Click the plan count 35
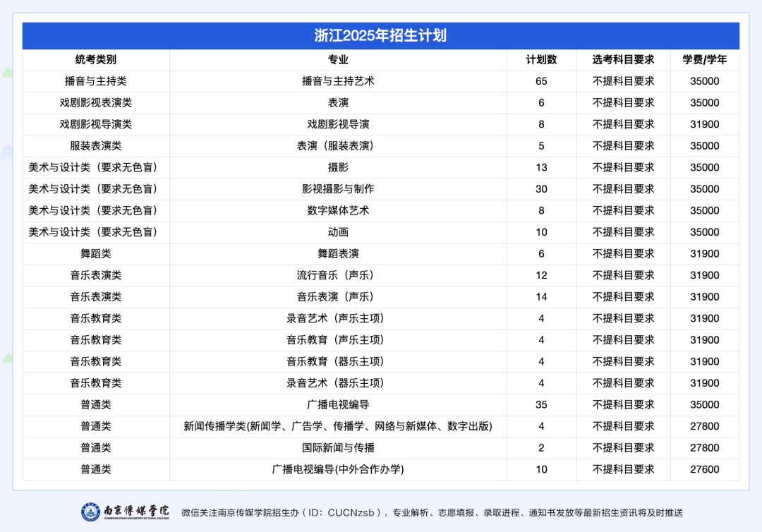The image size is (762, 532). point(541,405)
